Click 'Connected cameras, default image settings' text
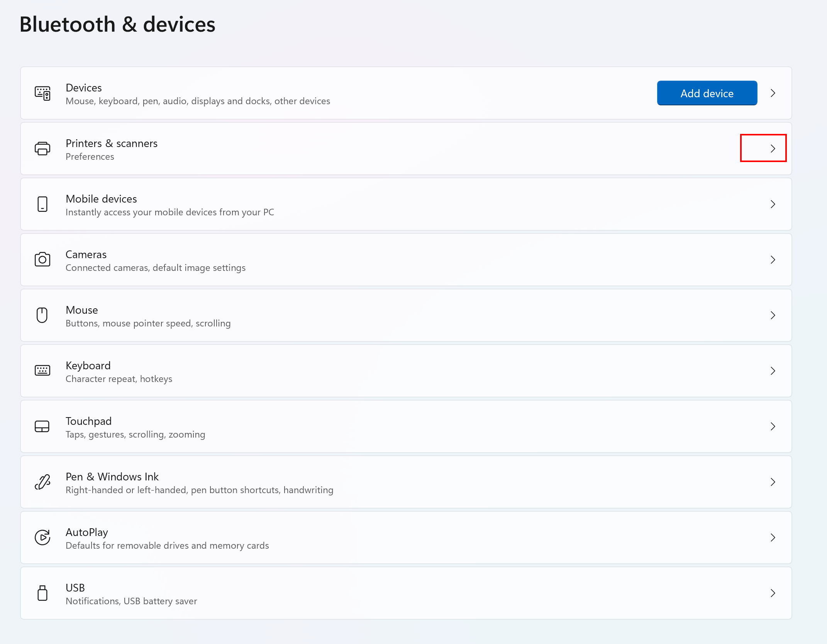This screenshot has height=644, width=827. (x=156, y=268)
